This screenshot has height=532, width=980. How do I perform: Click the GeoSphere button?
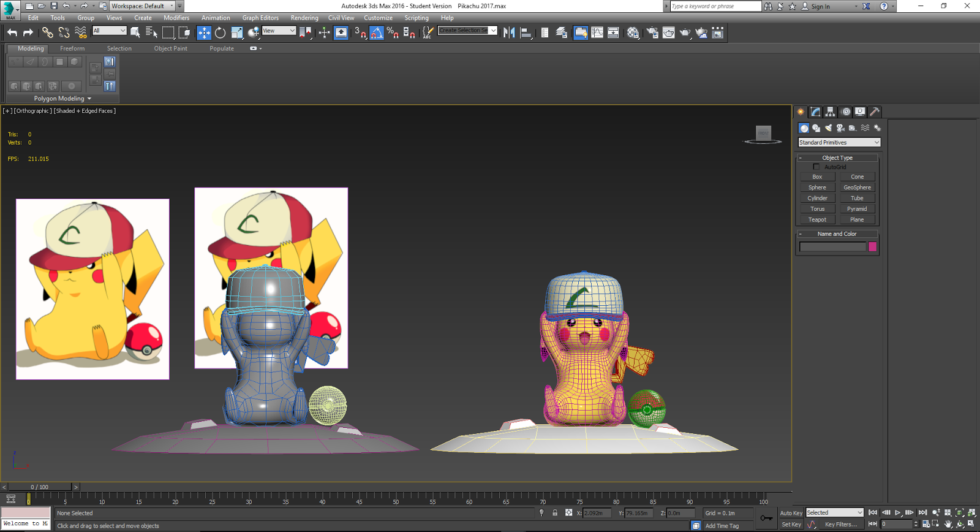tap(857, 188)
